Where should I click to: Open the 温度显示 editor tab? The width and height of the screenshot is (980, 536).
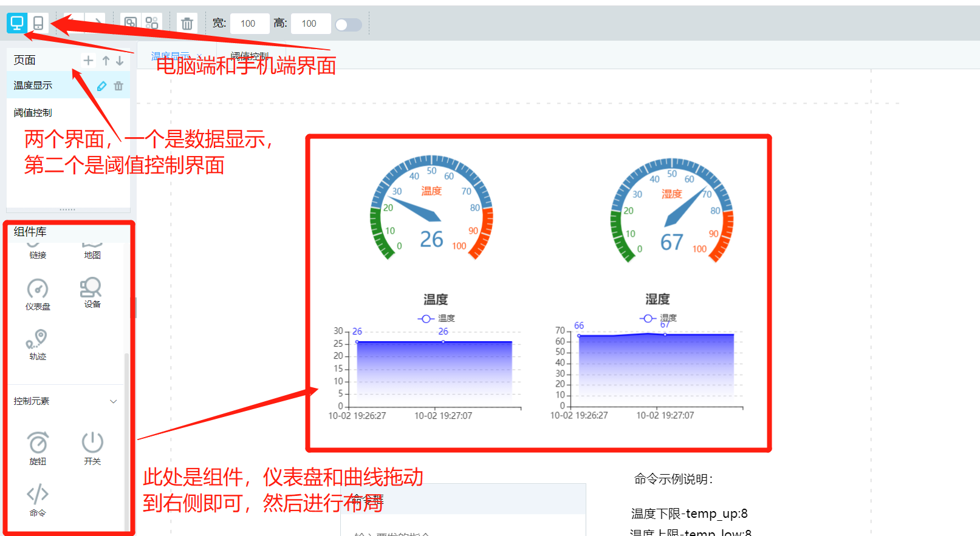(171, 55)
